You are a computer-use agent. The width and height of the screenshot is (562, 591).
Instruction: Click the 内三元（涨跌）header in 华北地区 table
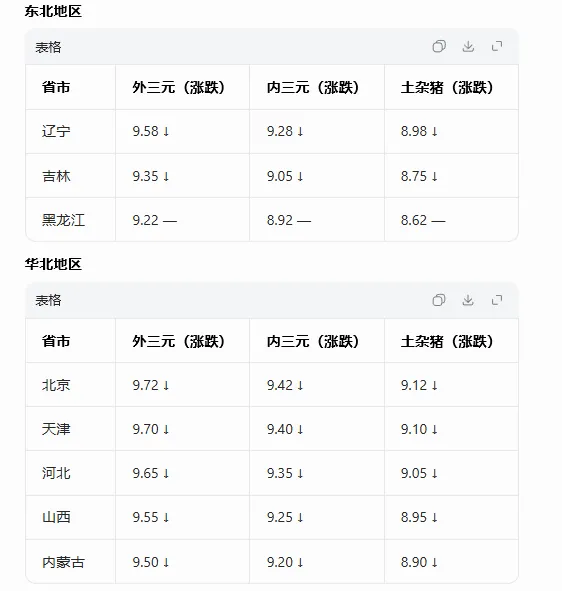pyautogui.click(x=313, y=341)
